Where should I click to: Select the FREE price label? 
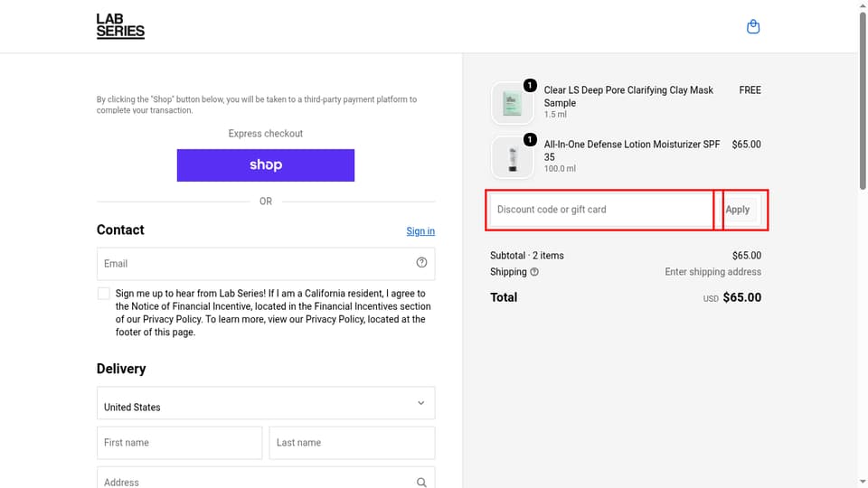coord(750,90)
